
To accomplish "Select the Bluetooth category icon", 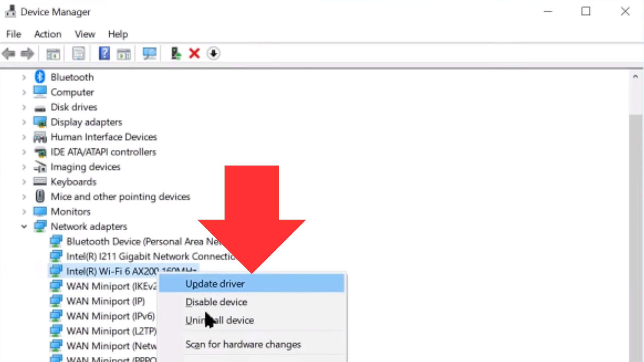I will 40,77.
